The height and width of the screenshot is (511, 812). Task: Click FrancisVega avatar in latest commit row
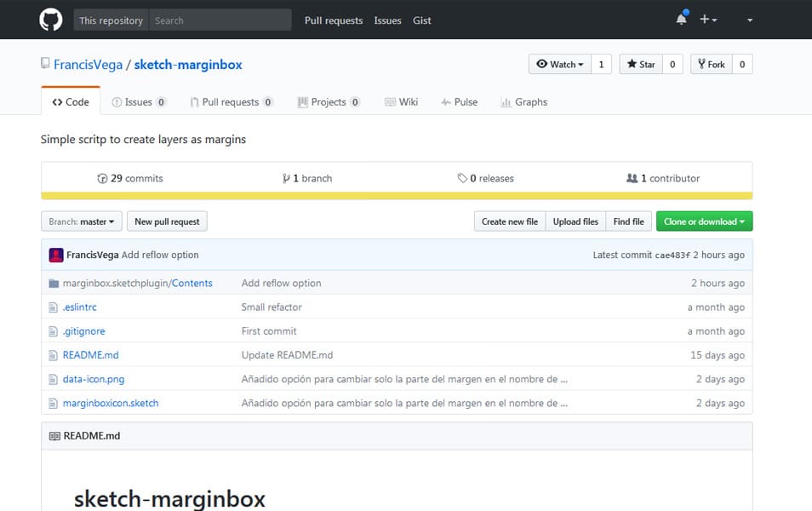(56, 255)
